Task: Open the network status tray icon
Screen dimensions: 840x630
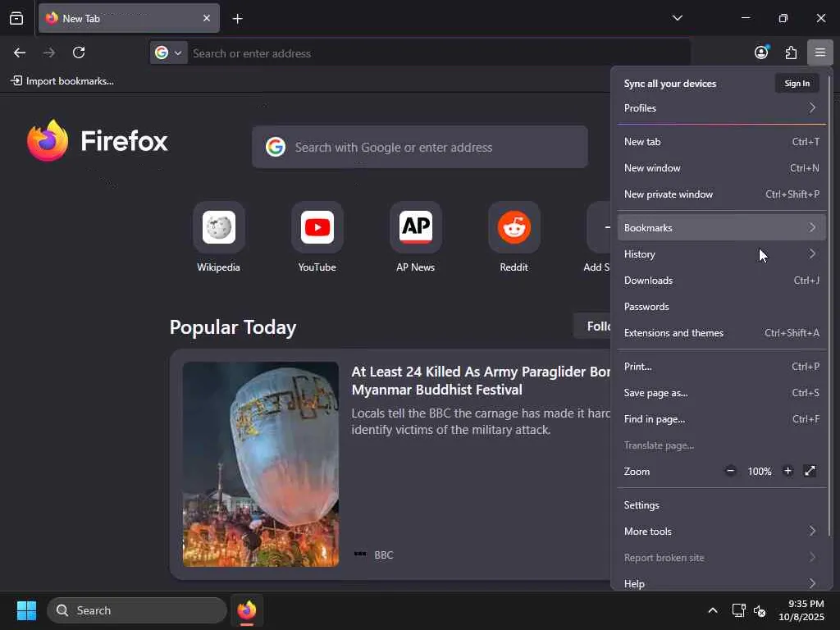Action: pos(739,610)
